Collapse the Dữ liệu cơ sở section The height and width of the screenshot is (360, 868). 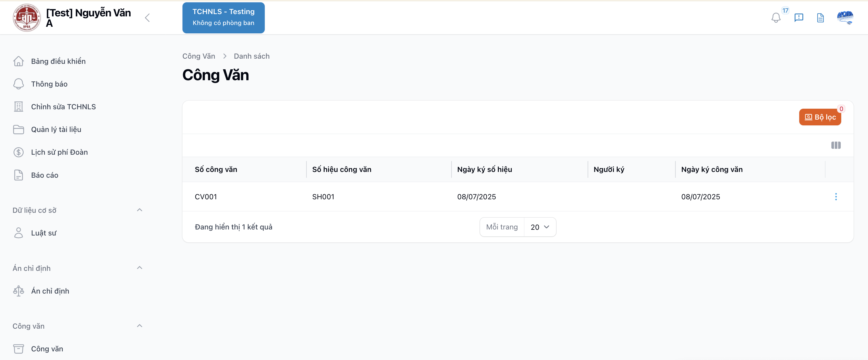(x=140, y=210)
